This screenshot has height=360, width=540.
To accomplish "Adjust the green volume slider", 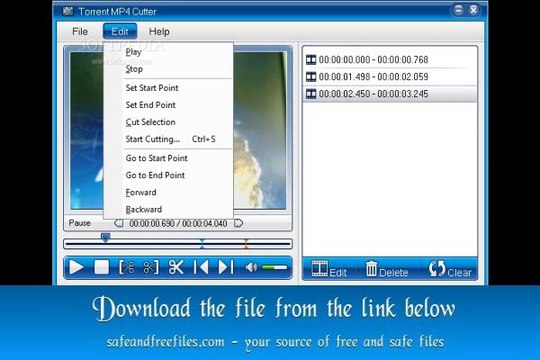I will click(x=274, y=267).
